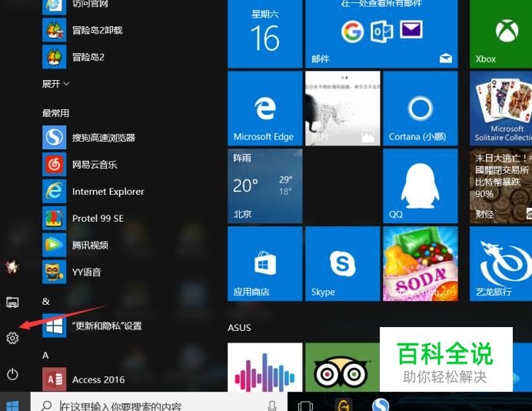Open the yellow app icon on the taskbar
Image resolution: width=532 pixels, height=411 pixels.
344,405
